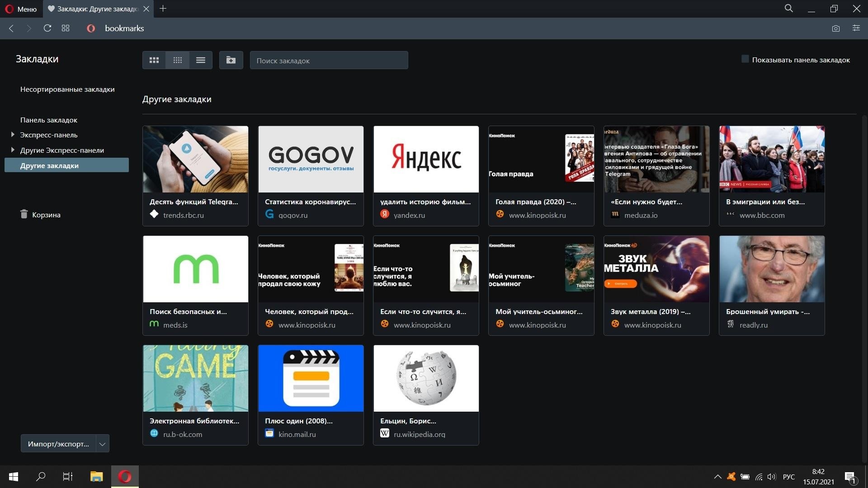Click the Импорт/экспорт button
868x488 pixels.
(58, 444)
